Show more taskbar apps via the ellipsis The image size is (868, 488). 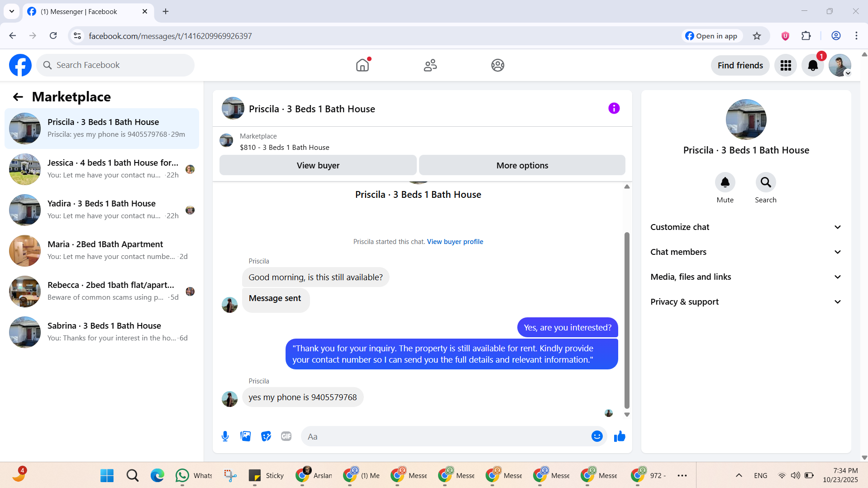(682, 475)
